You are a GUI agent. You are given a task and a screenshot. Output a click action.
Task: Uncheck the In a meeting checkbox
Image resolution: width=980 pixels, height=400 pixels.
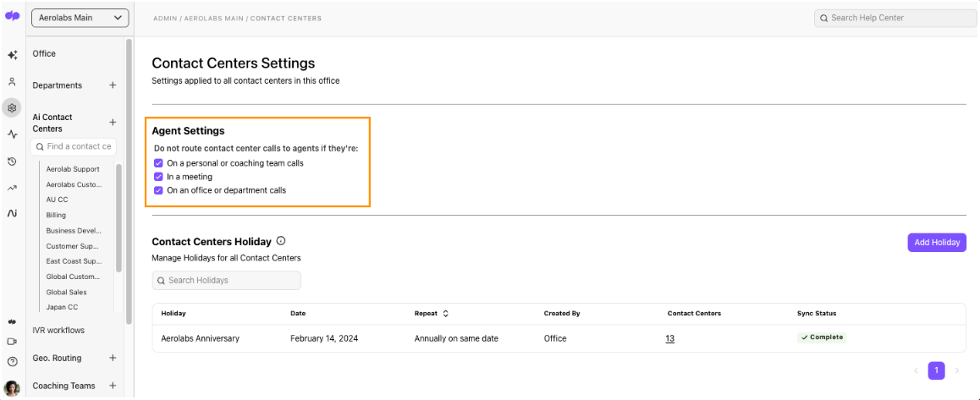click(x=158, y=177)
